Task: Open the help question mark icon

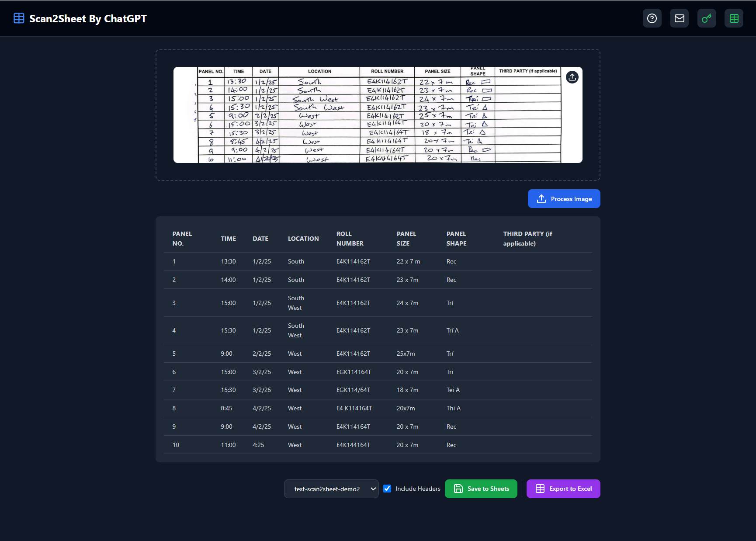Action: pos(652,18)
